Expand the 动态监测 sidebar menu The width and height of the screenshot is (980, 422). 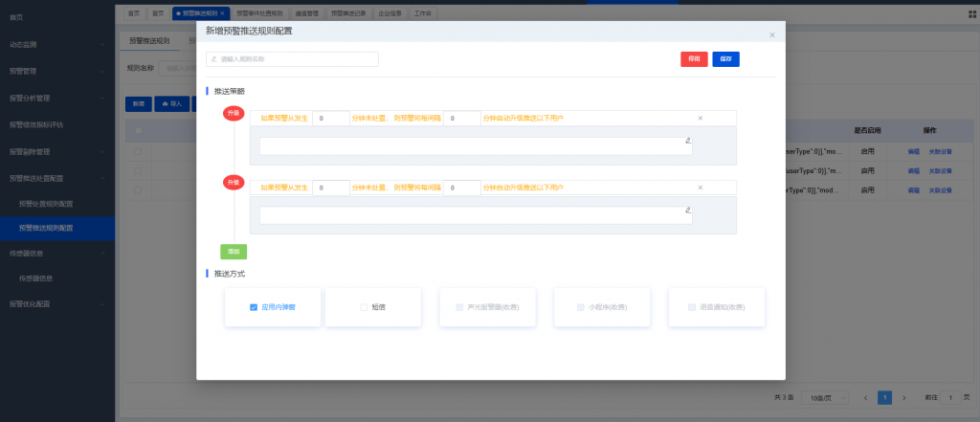[56, 44]
